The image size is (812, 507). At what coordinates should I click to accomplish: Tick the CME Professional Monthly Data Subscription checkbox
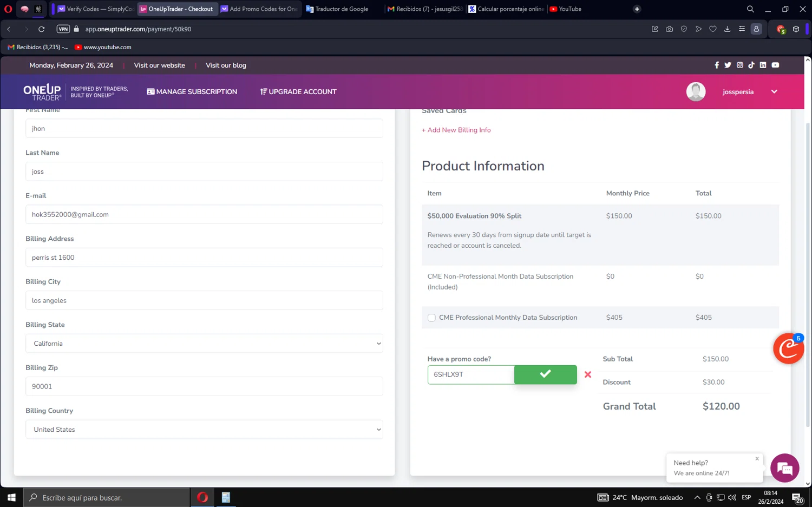tap(431, 318)
